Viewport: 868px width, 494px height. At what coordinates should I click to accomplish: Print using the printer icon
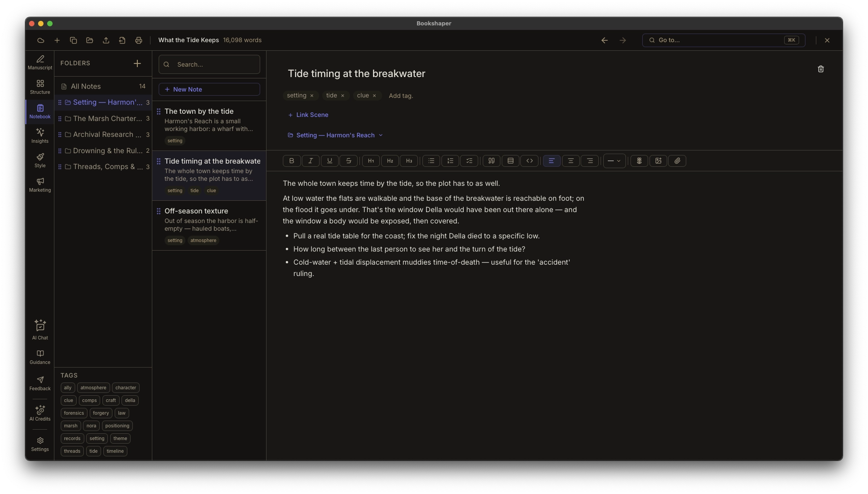(x=139, y=40)
